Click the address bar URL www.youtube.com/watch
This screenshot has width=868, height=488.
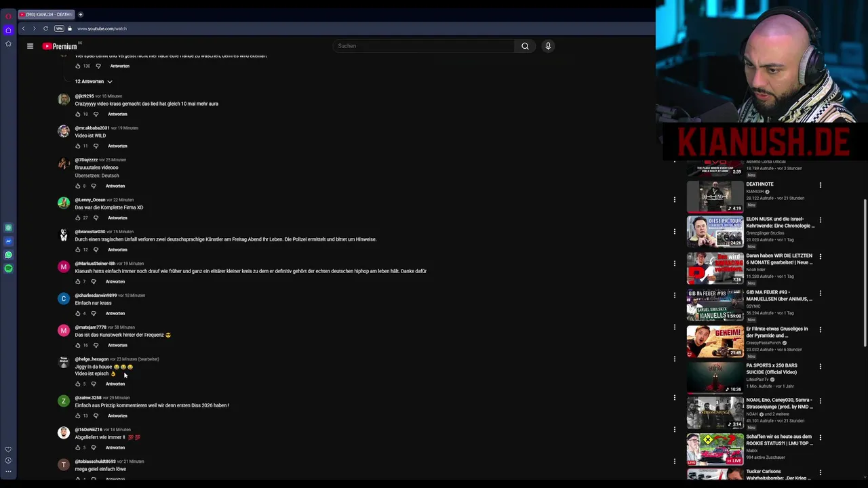[x=102, y=28]
